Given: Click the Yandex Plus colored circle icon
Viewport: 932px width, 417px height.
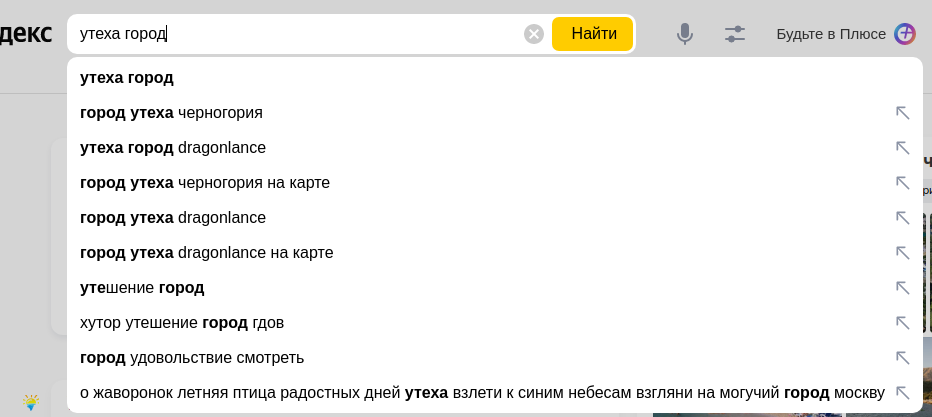Looking at the screenshot, I should click(x=905, y=34).
